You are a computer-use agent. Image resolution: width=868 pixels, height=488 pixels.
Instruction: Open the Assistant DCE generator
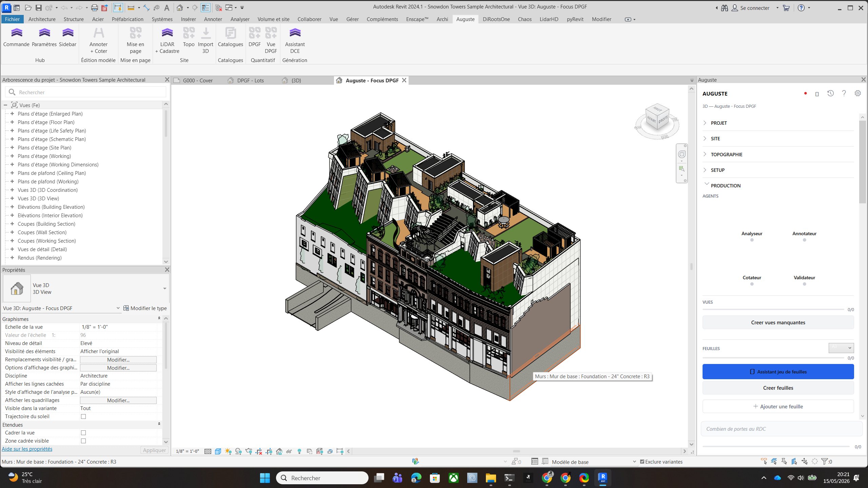tap(295, 41)
